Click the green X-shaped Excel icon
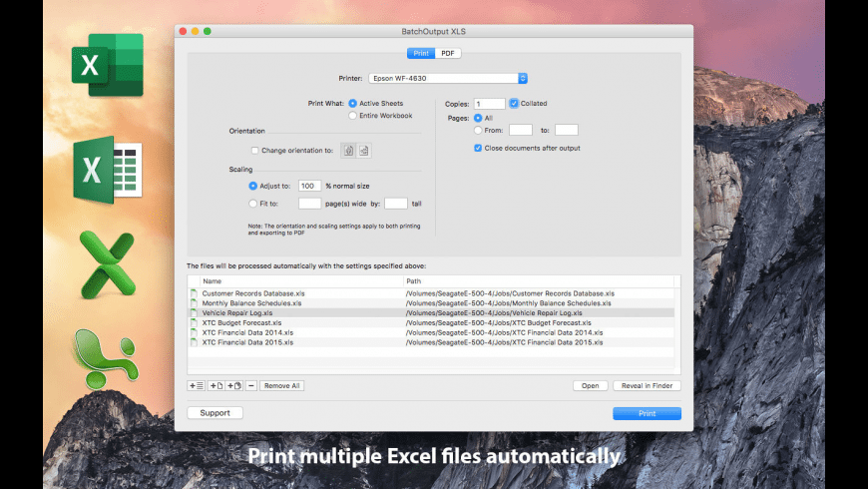Screen dimensions: 868x489 click(x=107, y=264)
